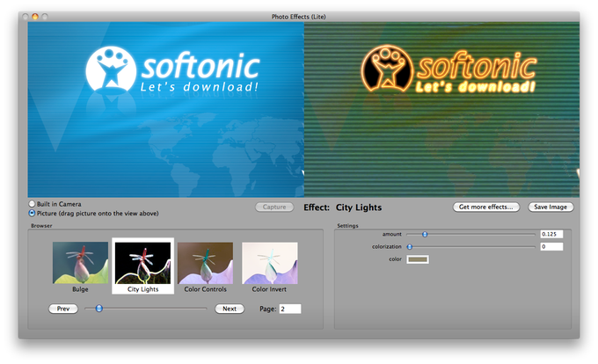The width and height of the screenshot is (598, 364).
Task: Open the color swatch picker
Action: 418,259
